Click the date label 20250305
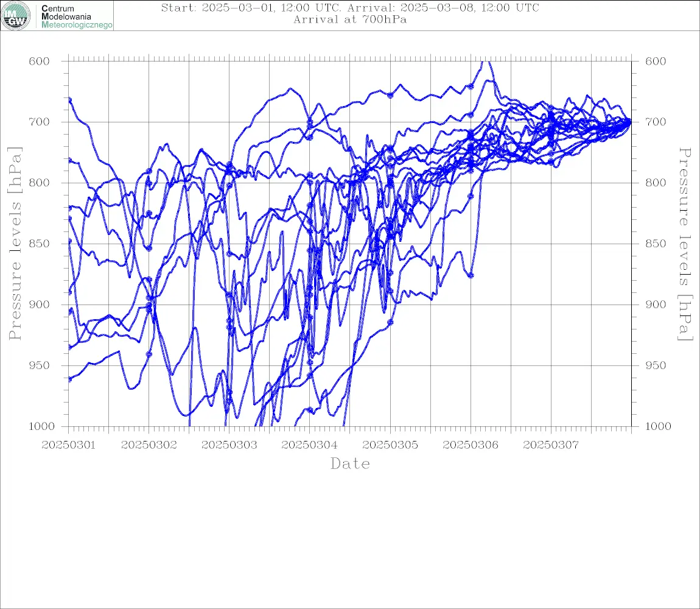Screen dimensions: 700x609 pos(390,445)
